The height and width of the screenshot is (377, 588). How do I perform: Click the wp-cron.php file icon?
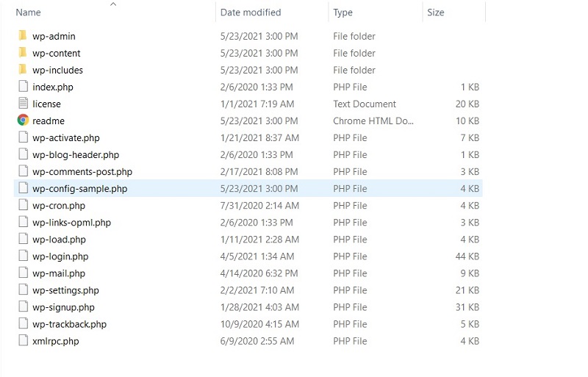click(24, 205)
